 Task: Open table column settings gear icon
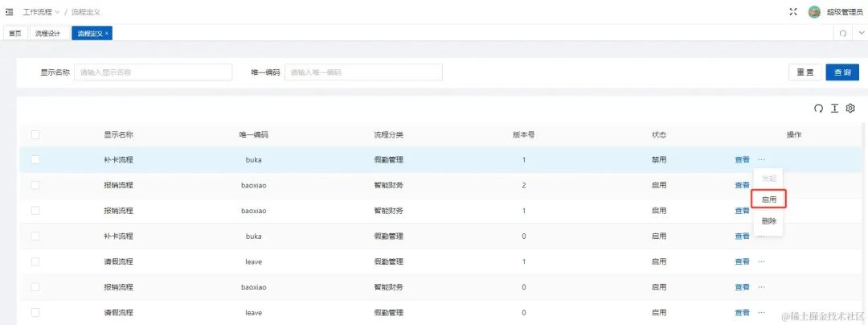[x=851, y=109]
